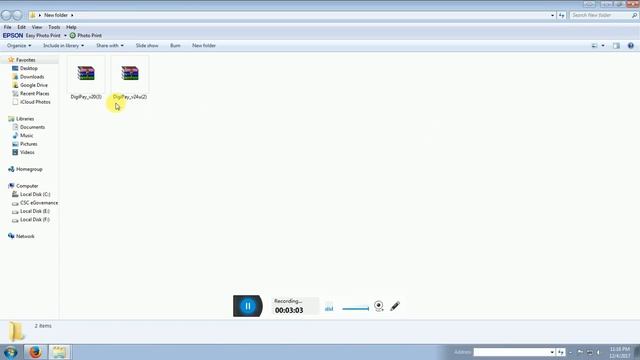Select Network in navigation pane
The width and height of the screenshot is (640, 360).
tap(25, 236)
